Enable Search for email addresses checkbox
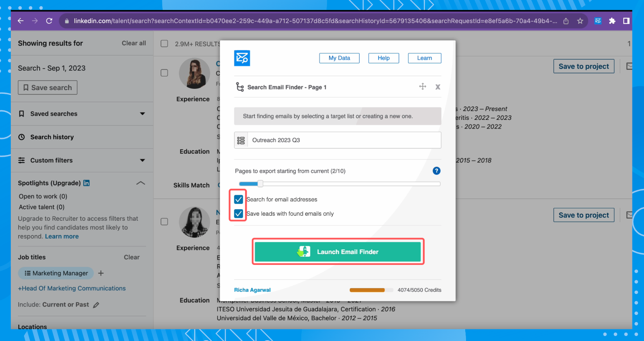 238,200
